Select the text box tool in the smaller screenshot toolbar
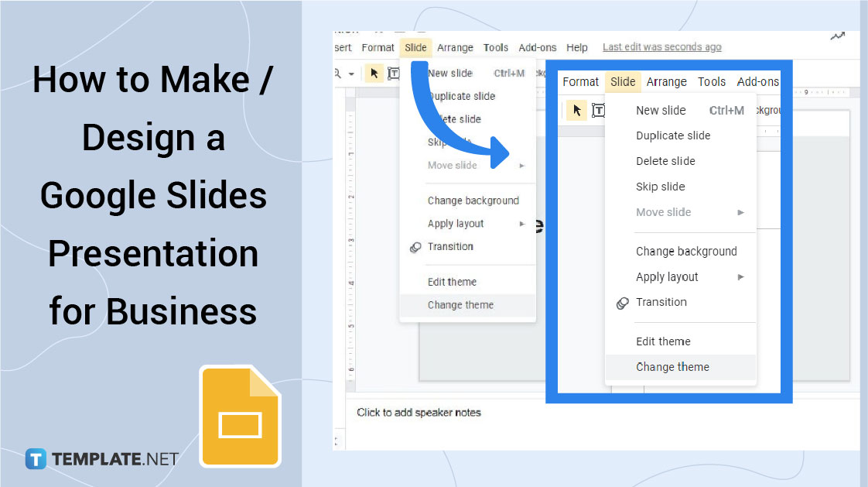Image resolution: width=868 pixels, height=487 pixels. pos(394,73)
